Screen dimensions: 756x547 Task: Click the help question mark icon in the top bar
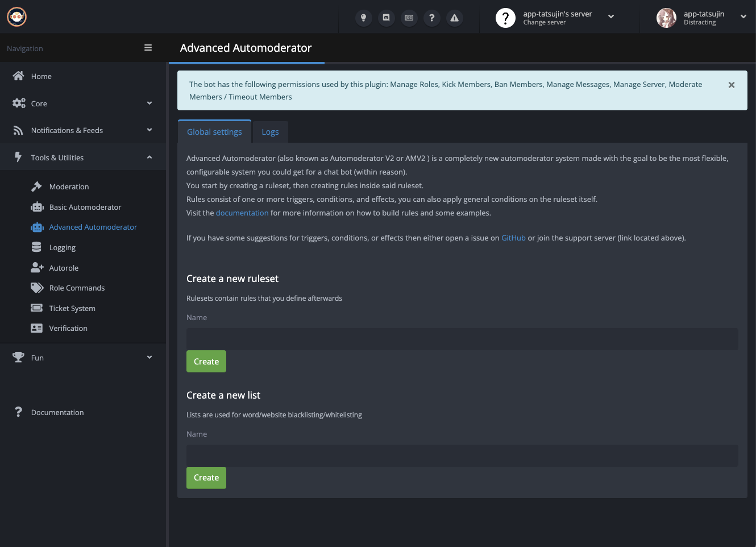432,18
